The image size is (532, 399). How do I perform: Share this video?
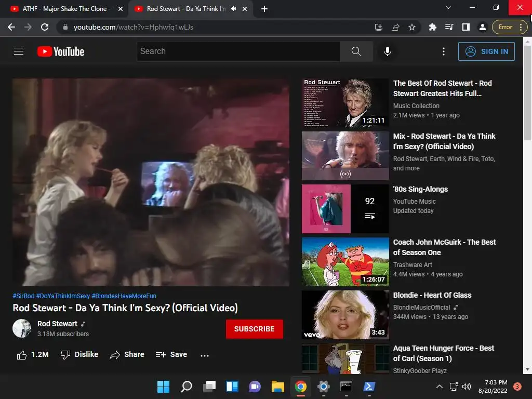click(127, 354)
